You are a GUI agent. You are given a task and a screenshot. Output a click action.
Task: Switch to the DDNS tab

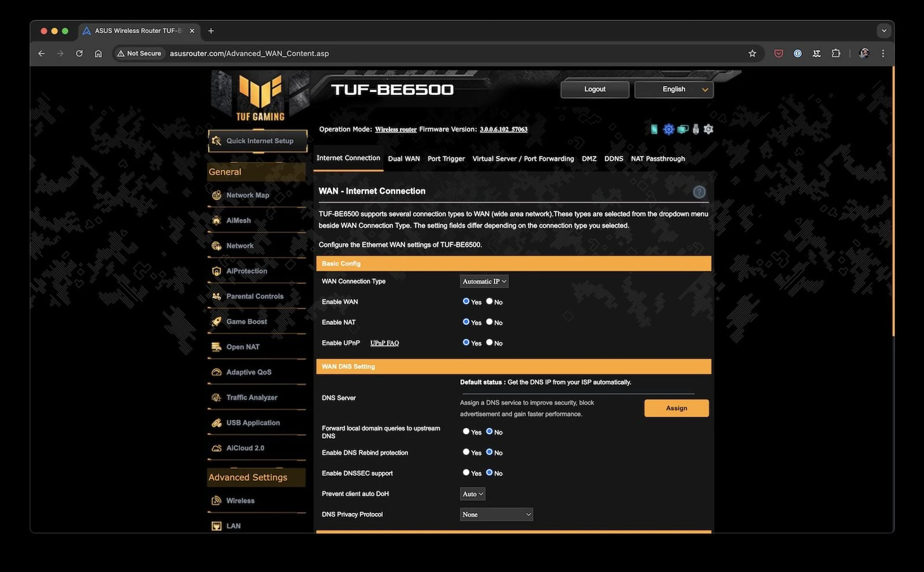614,159
